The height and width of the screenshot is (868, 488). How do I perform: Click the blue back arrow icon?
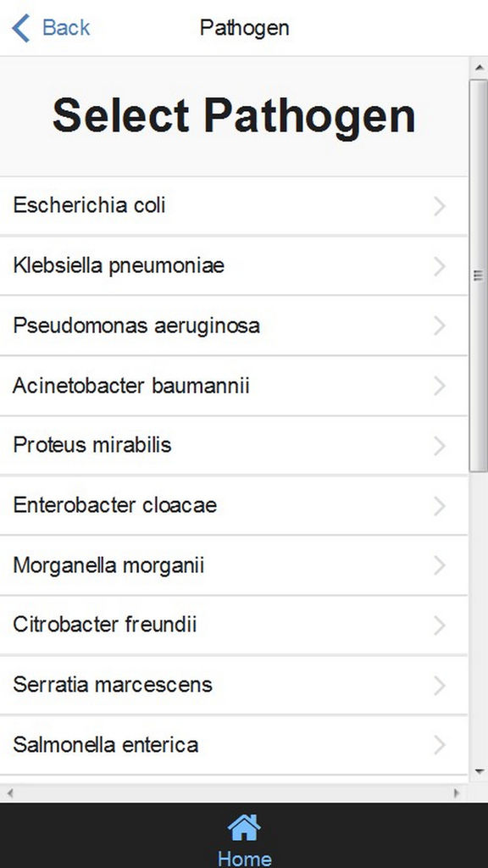coord(21,28)
